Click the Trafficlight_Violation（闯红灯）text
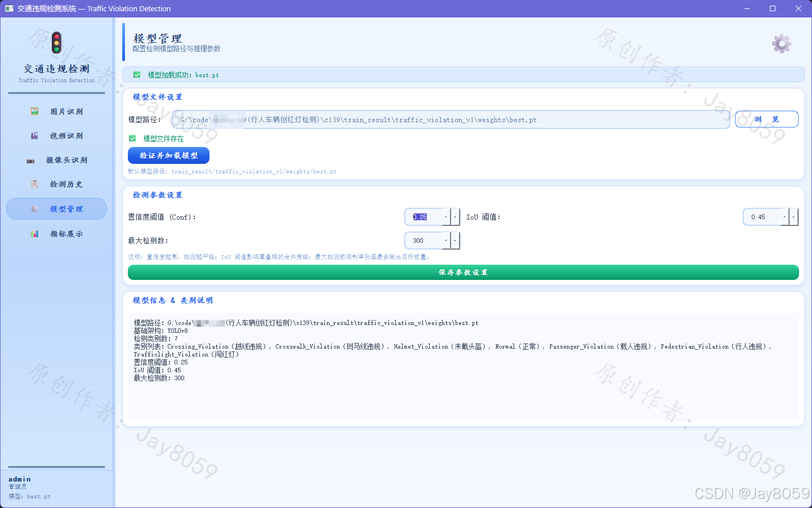This screenshot has height=508, width=812. pos(186,354)
